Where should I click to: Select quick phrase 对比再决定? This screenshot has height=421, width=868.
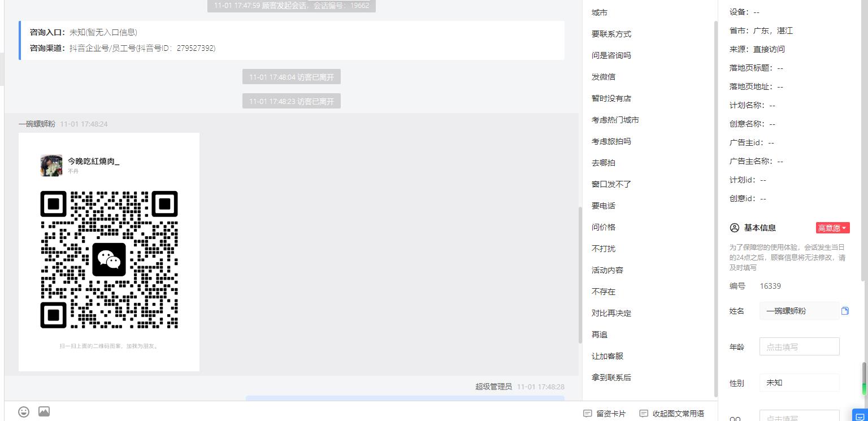click(x=611, y=313)
